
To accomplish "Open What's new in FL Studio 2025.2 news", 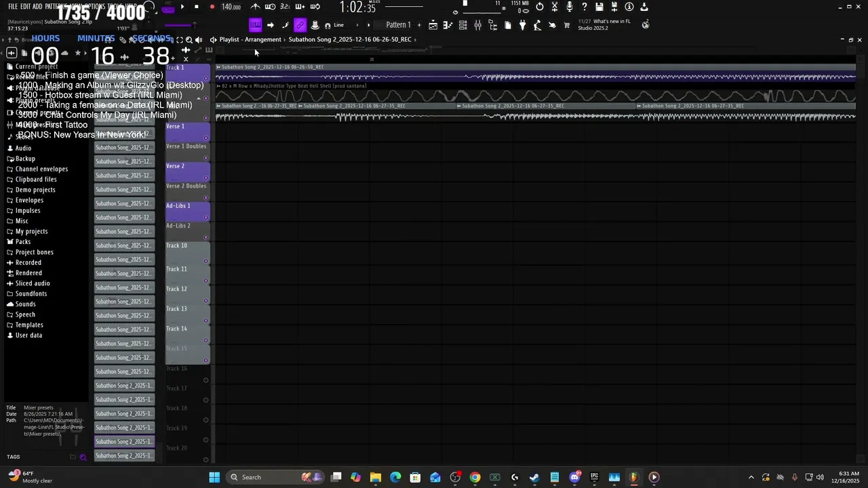I will click(604, 24).
